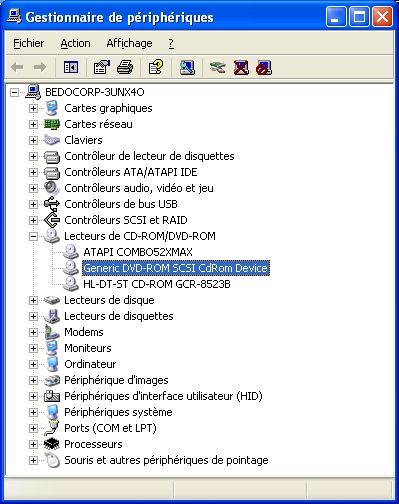Expand the Contrôleurs de bus USB node

pos(33,204)
